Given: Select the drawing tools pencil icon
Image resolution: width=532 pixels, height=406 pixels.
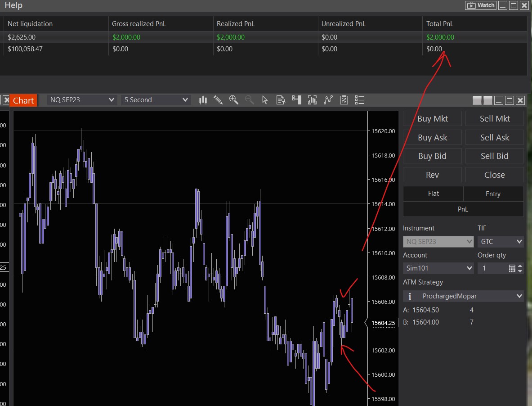Looking at the screenshot, I should pos(218,100).
